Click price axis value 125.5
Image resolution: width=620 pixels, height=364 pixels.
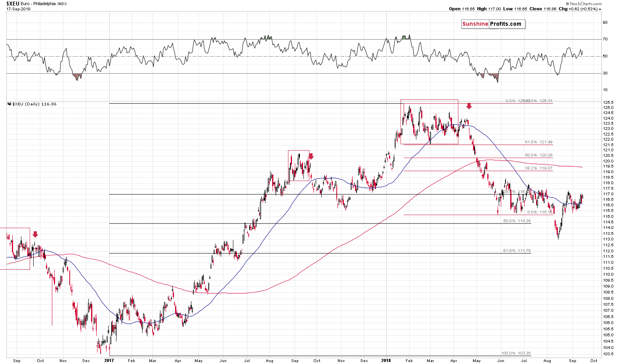(x=608, y=103)
